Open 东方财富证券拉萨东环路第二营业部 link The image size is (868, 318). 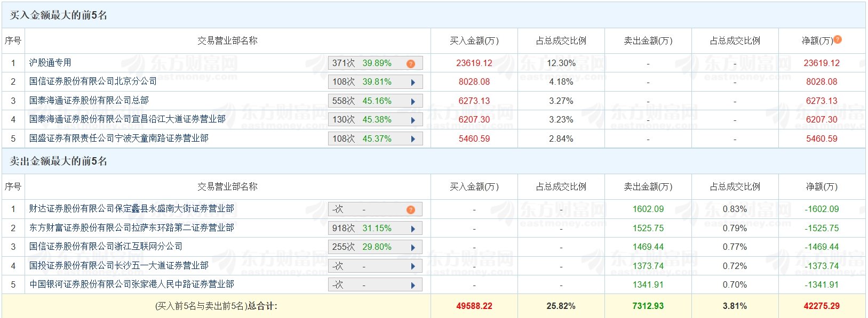131,227
